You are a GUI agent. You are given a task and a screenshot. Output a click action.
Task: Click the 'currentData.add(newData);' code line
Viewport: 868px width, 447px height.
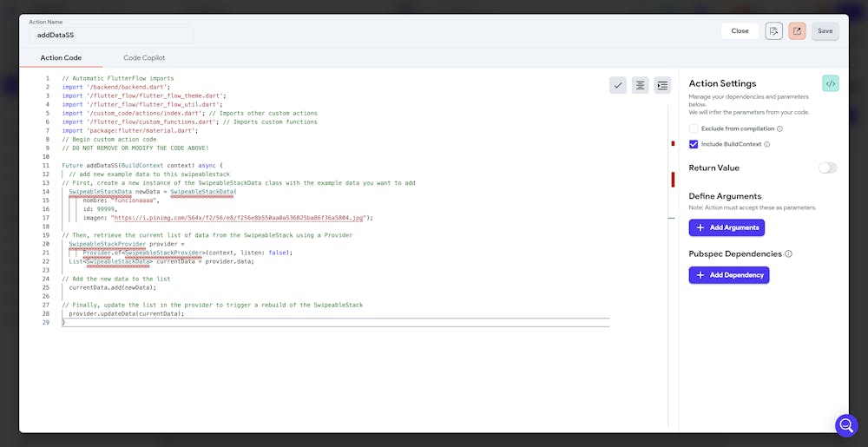[x=113, y=287]
